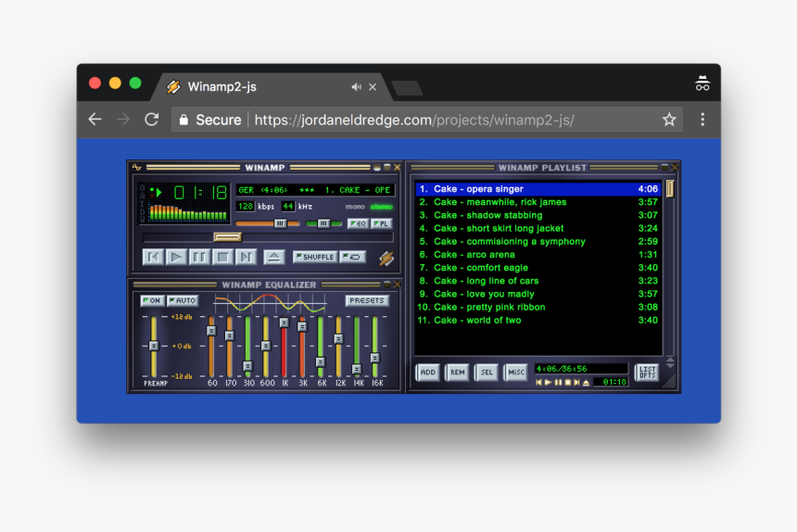
Task: Click the Previous track button in Winamp main window
Action: click(x=153, y=257)
